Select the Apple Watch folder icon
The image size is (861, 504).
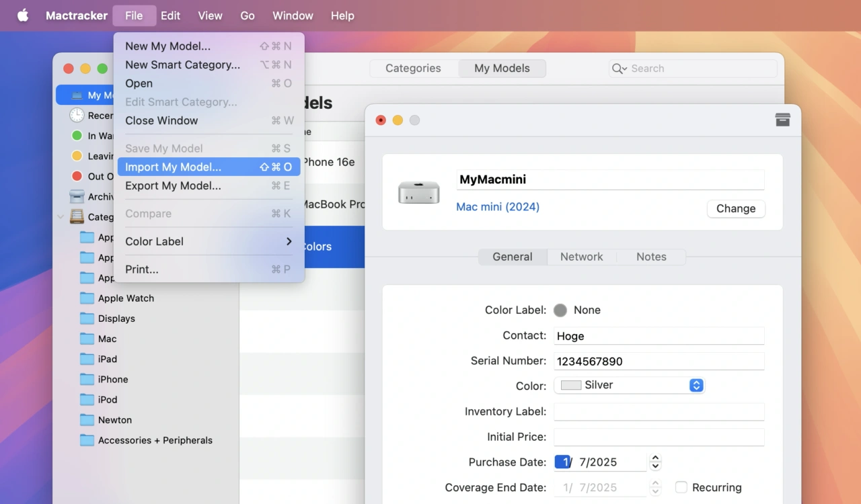(x=87, y=298)
